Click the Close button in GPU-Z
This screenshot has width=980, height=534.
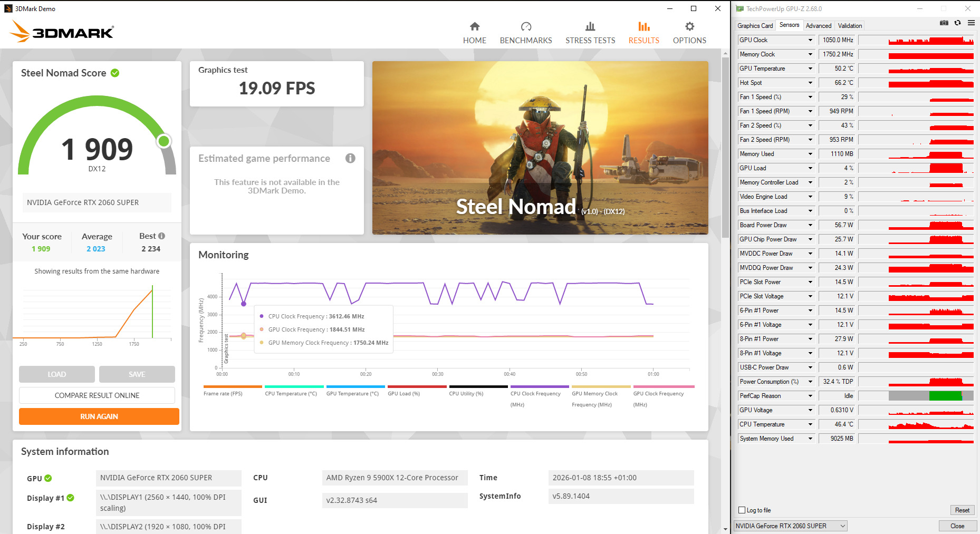957,526
